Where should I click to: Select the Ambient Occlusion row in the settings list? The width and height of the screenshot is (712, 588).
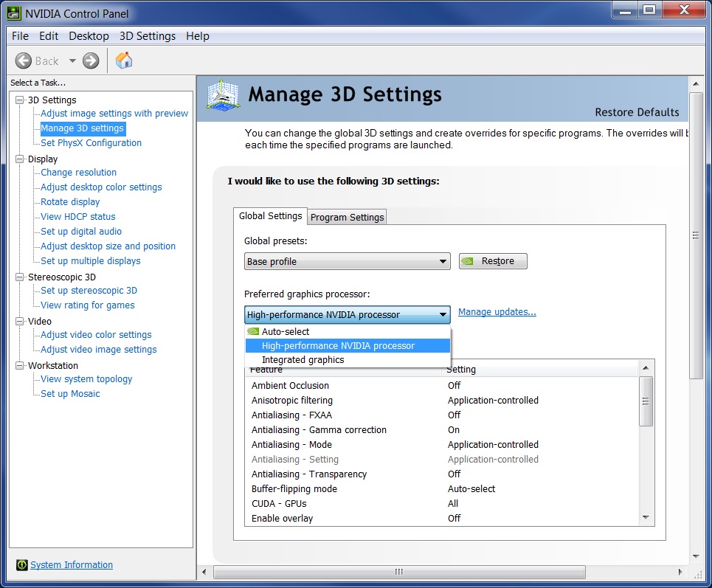(290, 386)
